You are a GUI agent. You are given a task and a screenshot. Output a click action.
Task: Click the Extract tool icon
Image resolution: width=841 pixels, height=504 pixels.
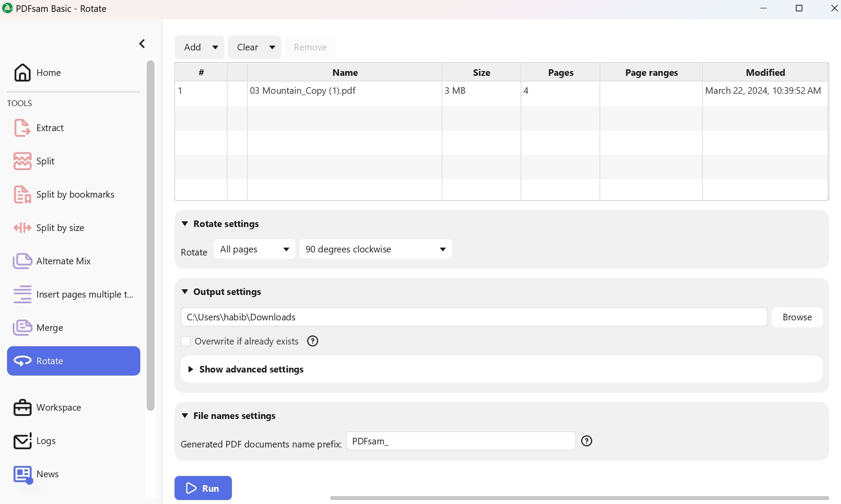(22, 128)
